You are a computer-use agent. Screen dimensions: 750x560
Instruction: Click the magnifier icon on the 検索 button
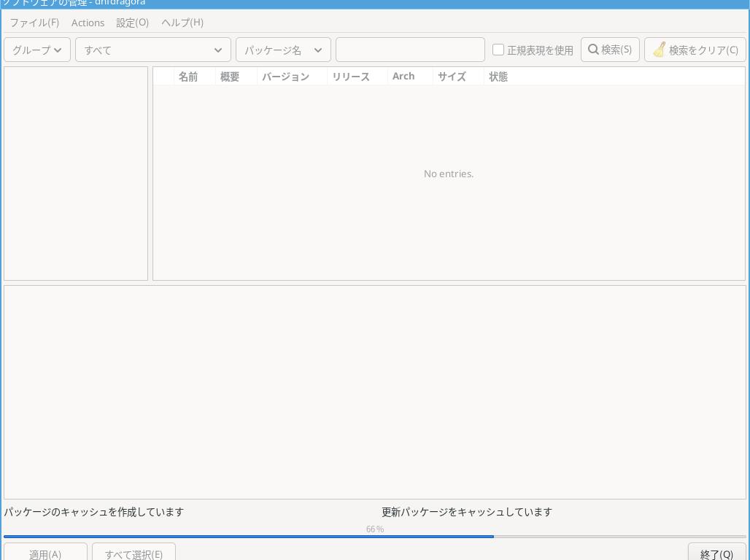[x=593, y=50]
